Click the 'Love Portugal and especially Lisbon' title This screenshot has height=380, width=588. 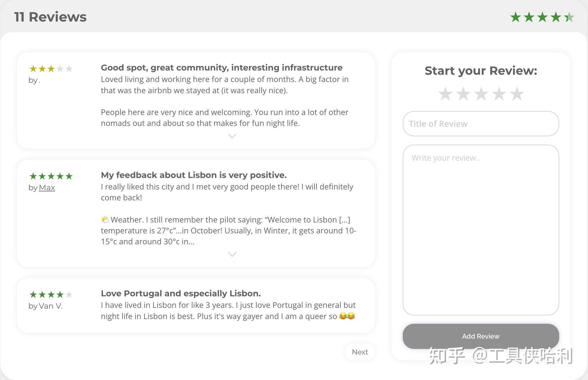click(181, 294)
